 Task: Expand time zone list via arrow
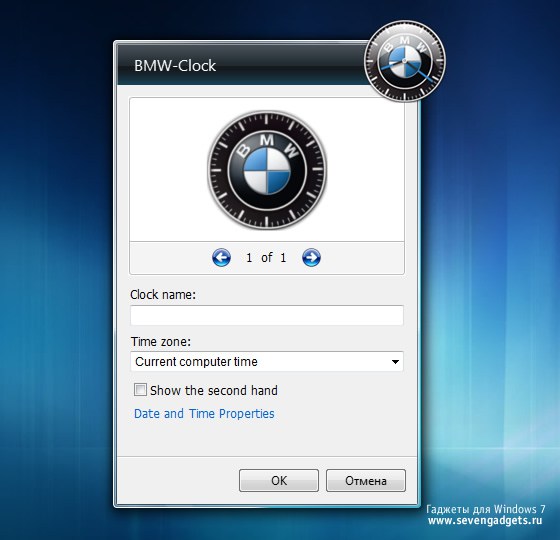tap(395, 362)
